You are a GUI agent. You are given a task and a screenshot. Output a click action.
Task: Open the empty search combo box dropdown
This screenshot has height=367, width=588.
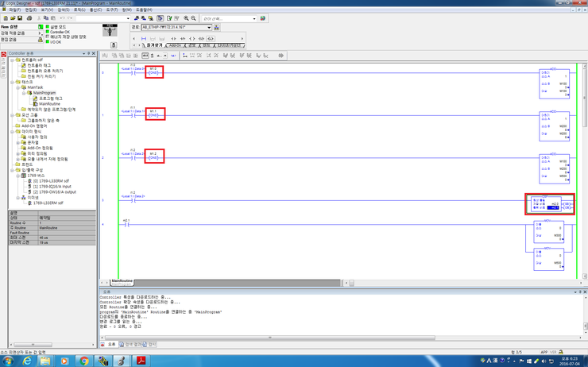[127, 18]
